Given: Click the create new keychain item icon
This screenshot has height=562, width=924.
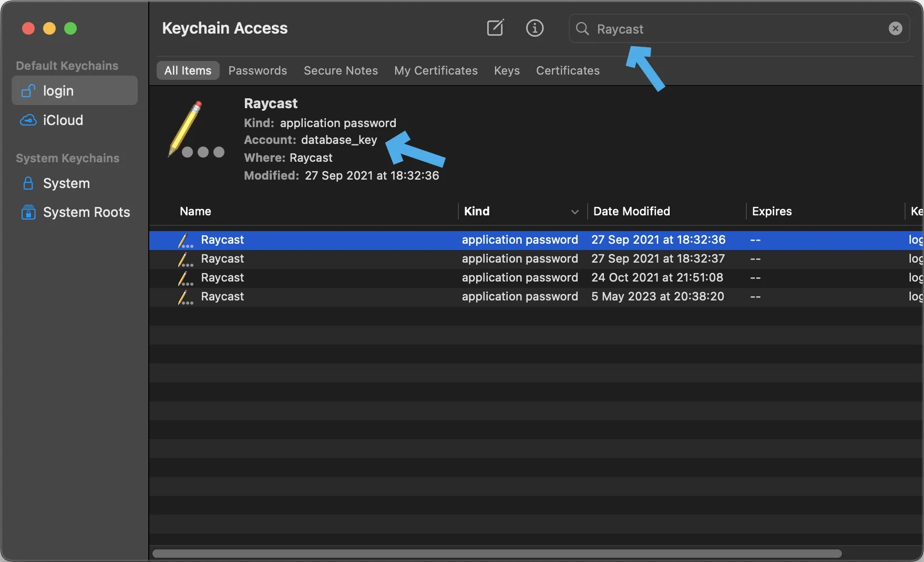Looking at the screenshot, I should [x=495, y=28].
